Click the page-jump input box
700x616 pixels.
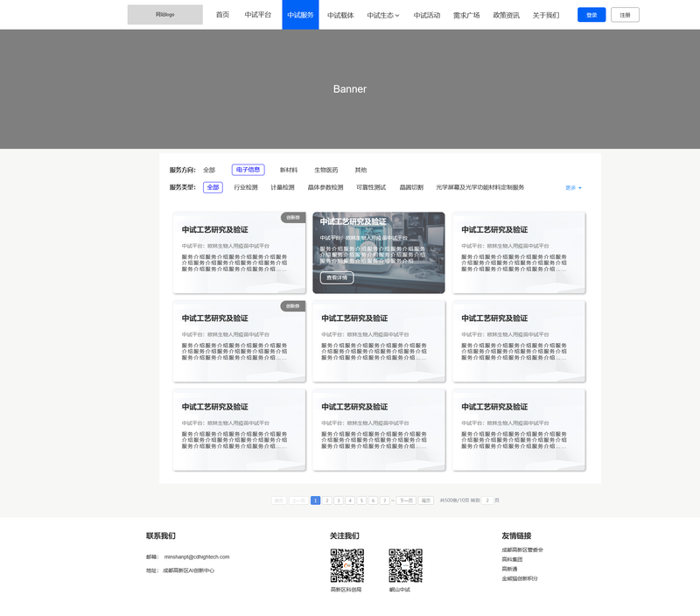[x=487, y=500]
